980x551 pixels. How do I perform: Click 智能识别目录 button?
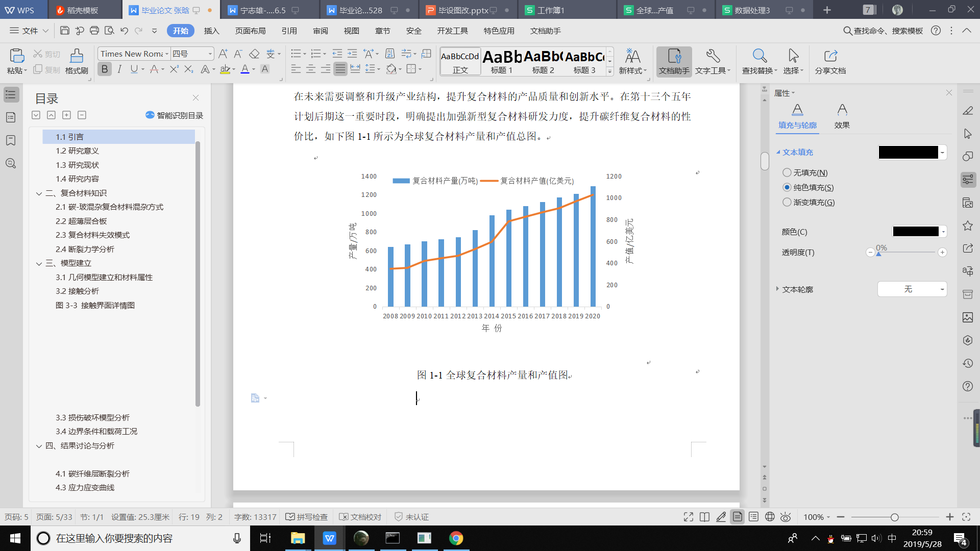pos(174,115)
